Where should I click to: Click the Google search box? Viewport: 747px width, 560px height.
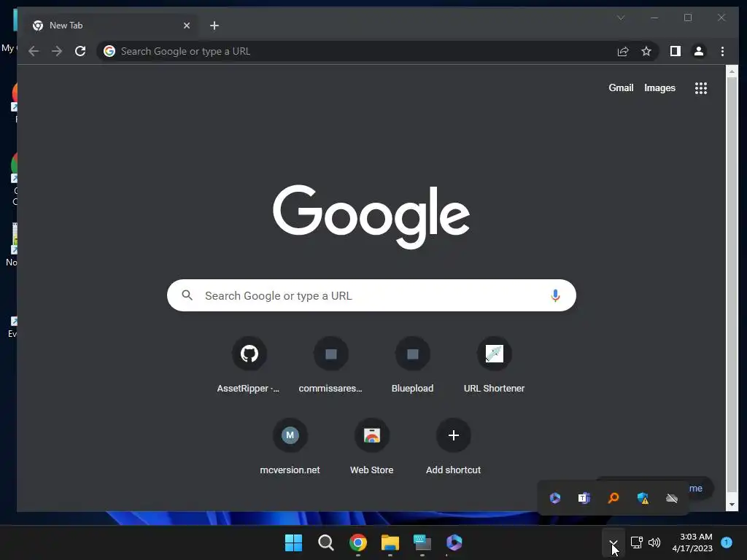[371, 295]
